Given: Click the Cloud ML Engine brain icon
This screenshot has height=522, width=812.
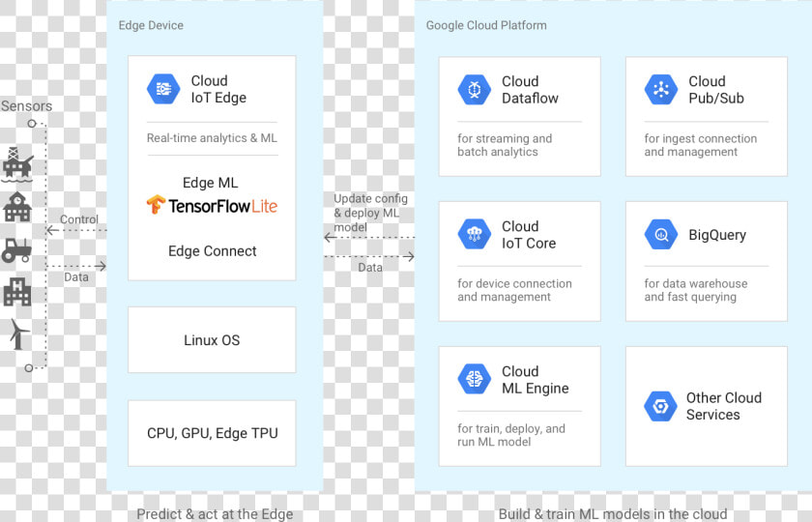Looking at the screenshot, I should click(x=474, y=379).
